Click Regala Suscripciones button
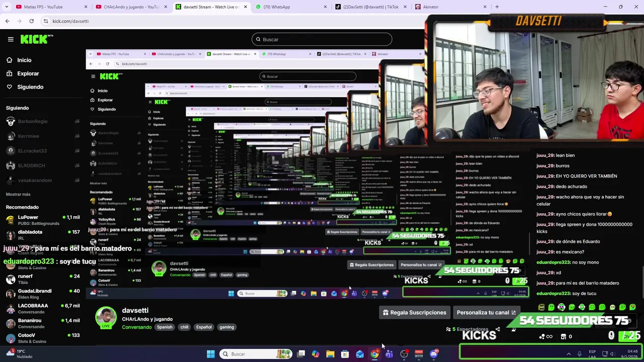The width and height of the screenshot is (644, 362). tap(415, 313)
